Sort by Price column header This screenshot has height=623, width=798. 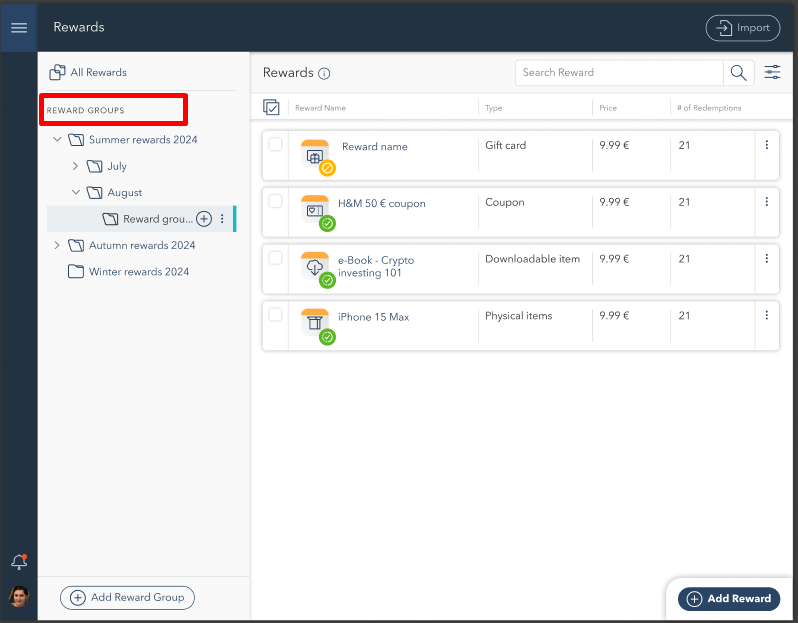608,108
